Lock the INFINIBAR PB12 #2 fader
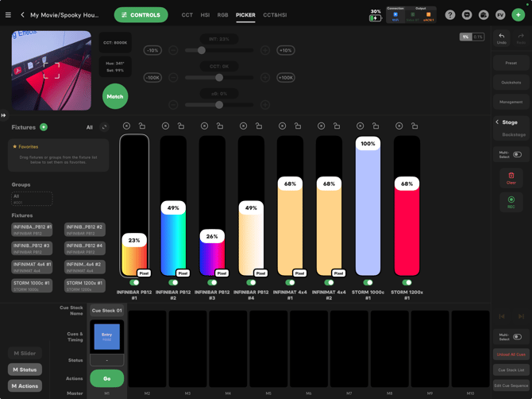This screenshot has height=399, width=532. point(181,126)
